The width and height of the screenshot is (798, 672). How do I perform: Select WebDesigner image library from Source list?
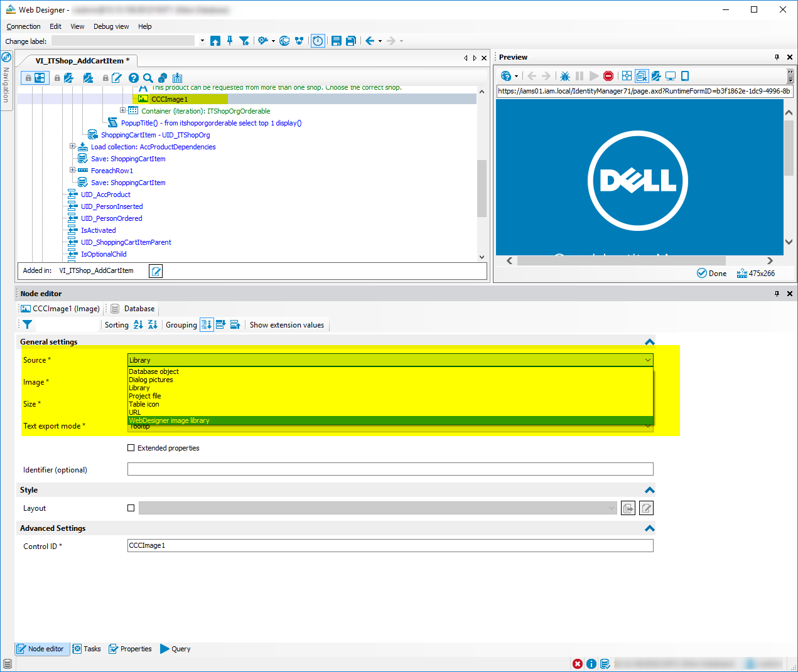[390, 420]
